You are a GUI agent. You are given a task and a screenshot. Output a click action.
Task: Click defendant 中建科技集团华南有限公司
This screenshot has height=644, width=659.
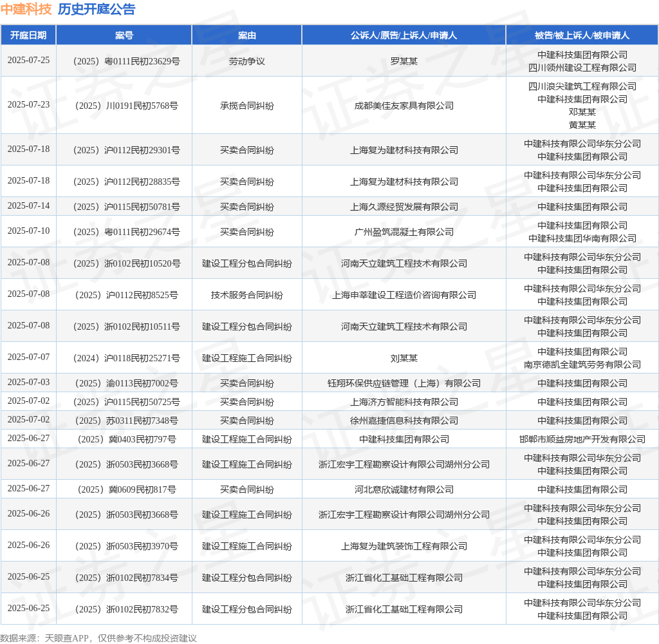click(x=582, y=238)
